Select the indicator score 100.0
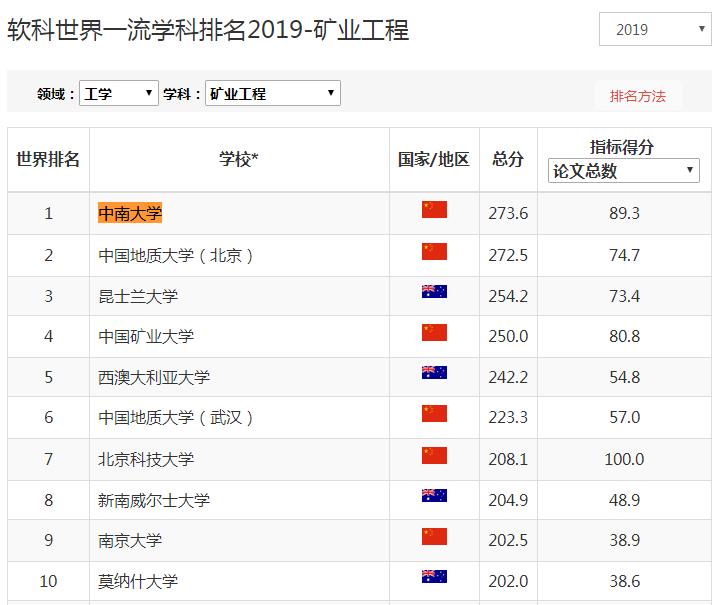The height and width of the screenshot is (605, 720). pyautogui.click(x=624, y=459)
